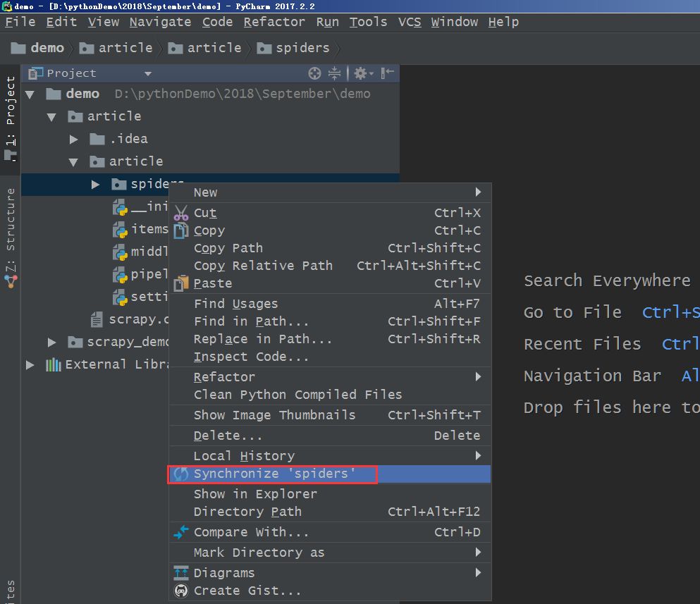Open the New submenu

[x=330, y=192]
